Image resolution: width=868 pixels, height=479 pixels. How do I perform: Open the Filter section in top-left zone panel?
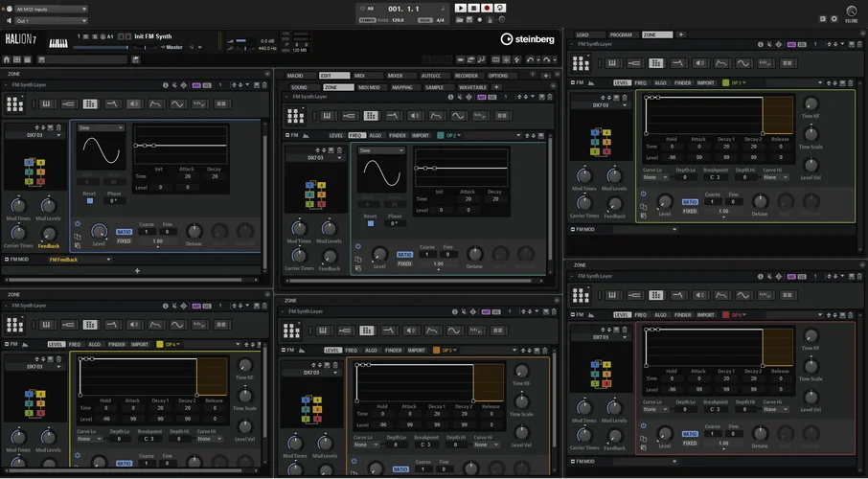(112, 103)
